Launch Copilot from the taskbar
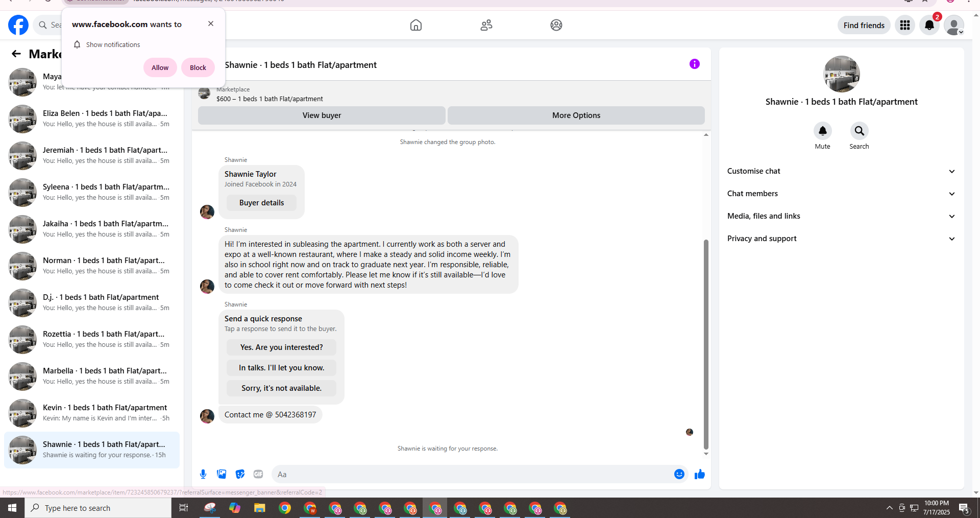The height and width of the screenshot is (518, 980). tap(235, 508)
